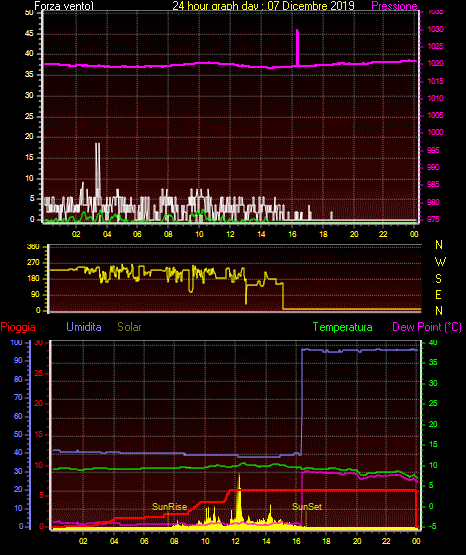The width and height of the screenshot is (466, 555).
Task: Click the magenta pressure spike near 16
Action: coord(297,47)
